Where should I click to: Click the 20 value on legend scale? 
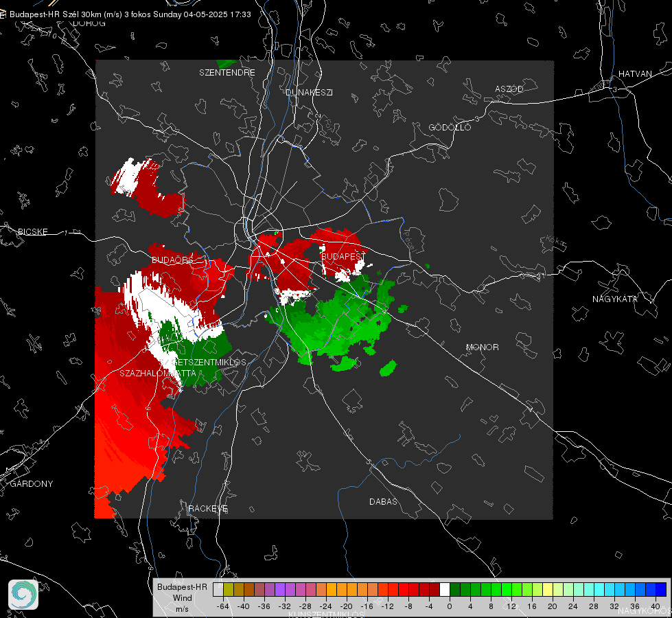click(552, 606)
